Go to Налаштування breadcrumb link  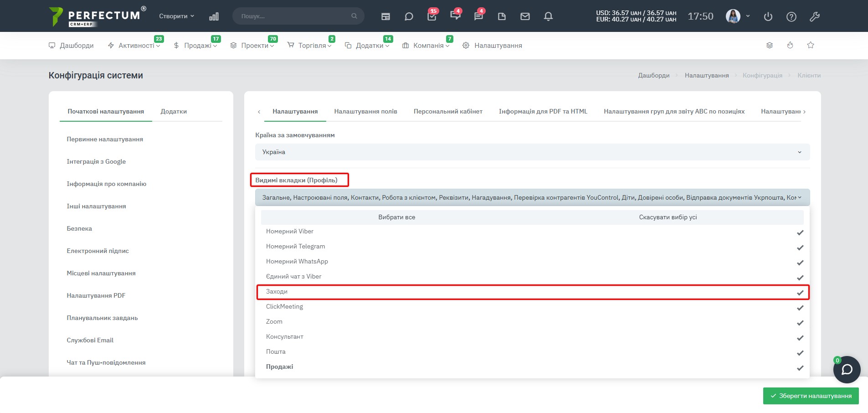pyautogui.click(x=707, y=76)
